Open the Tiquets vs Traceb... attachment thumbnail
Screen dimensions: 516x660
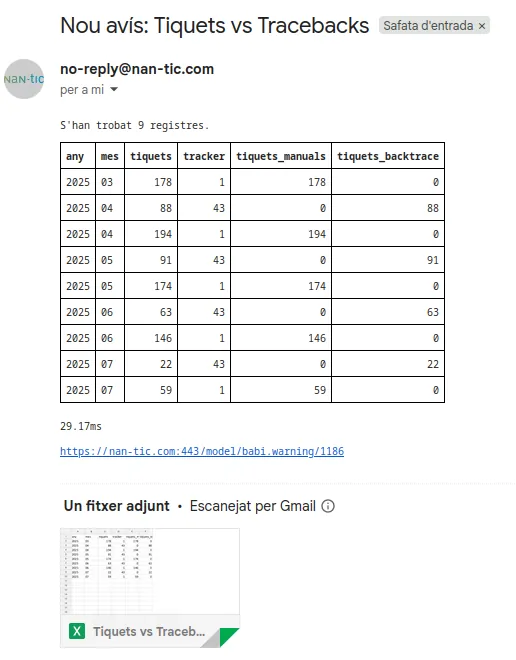click(150, 588)
